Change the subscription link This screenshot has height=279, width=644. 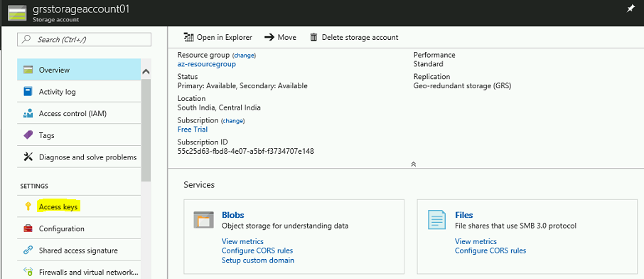coord(233,121)
